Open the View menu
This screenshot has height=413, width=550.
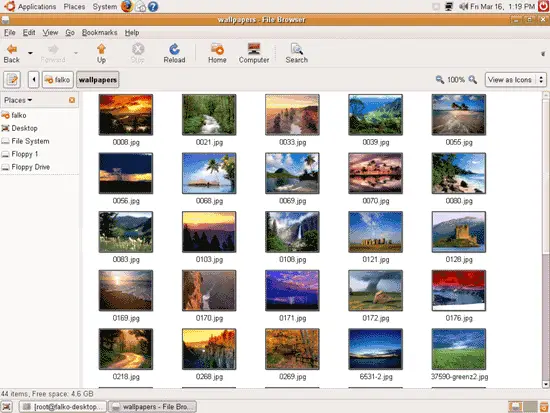point(50,33)
